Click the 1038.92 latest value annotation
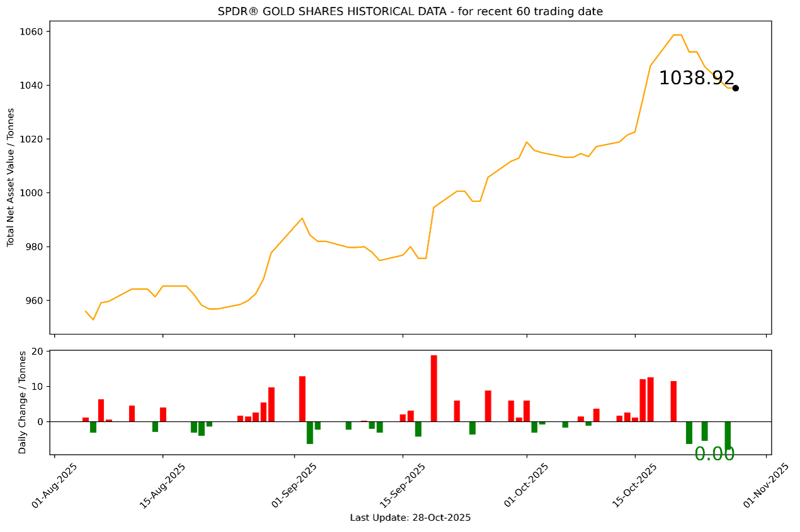 tap(696, 78)
